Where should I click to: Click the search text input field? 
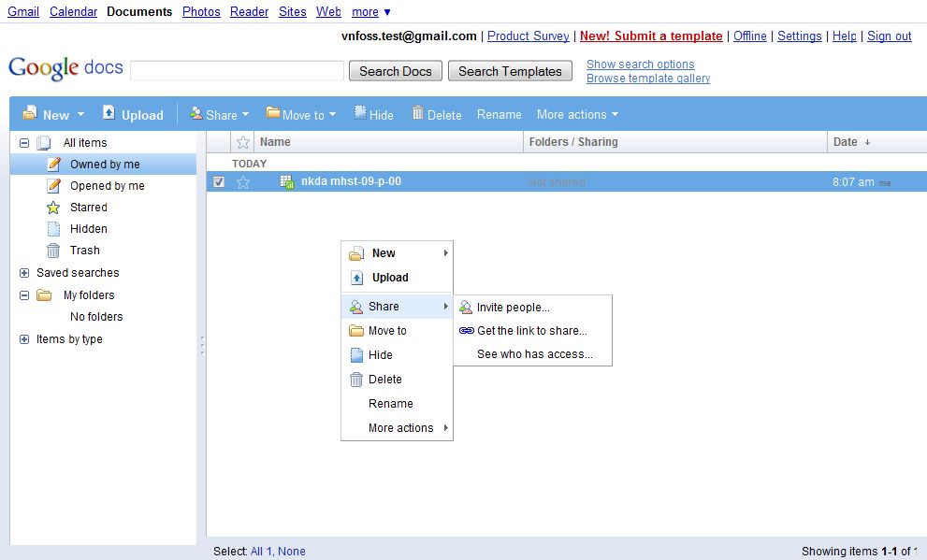(238, 71)
